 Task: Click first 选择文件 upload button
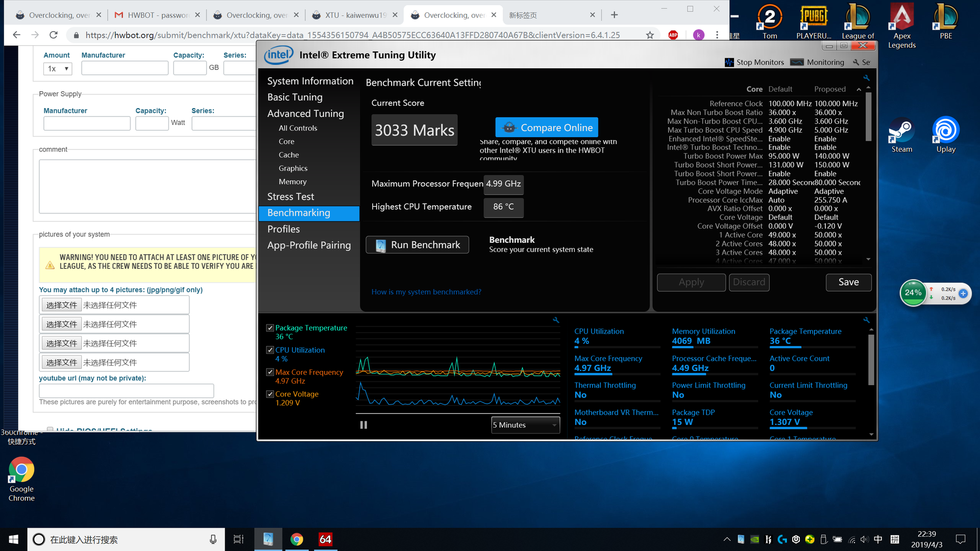[61, 305]
